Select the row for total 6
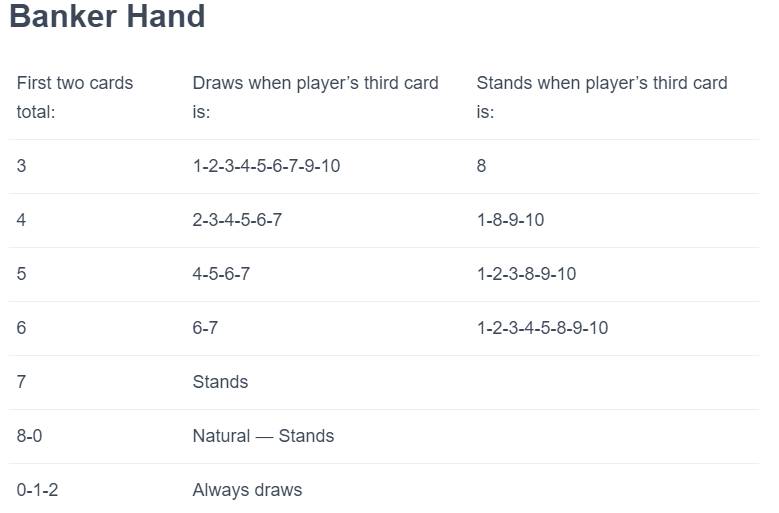This screenshot has height=513, width=779. pos(384,329)
